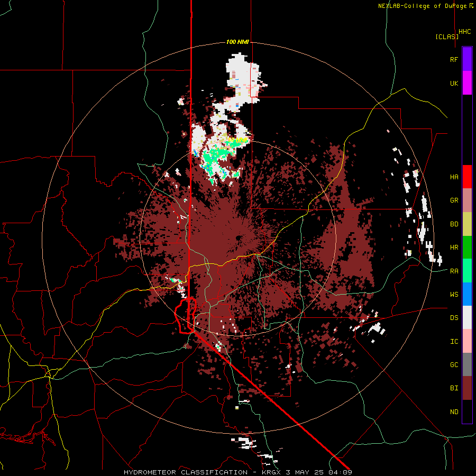
Task: Click the IC light pink legend swatch
Action: (x=467, y=341)
